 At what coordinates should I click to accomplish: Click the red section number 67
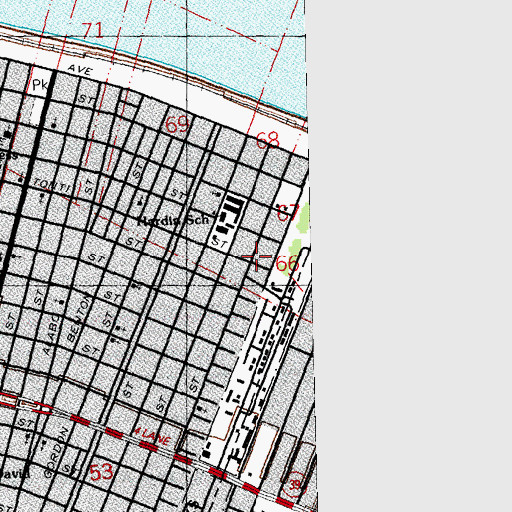(288, 212)
